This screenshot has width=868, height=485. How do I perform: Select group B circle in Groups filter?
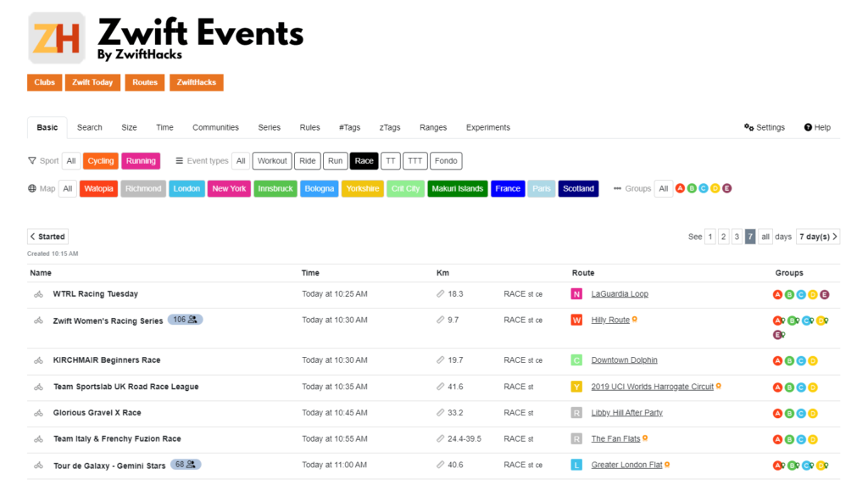692,189
